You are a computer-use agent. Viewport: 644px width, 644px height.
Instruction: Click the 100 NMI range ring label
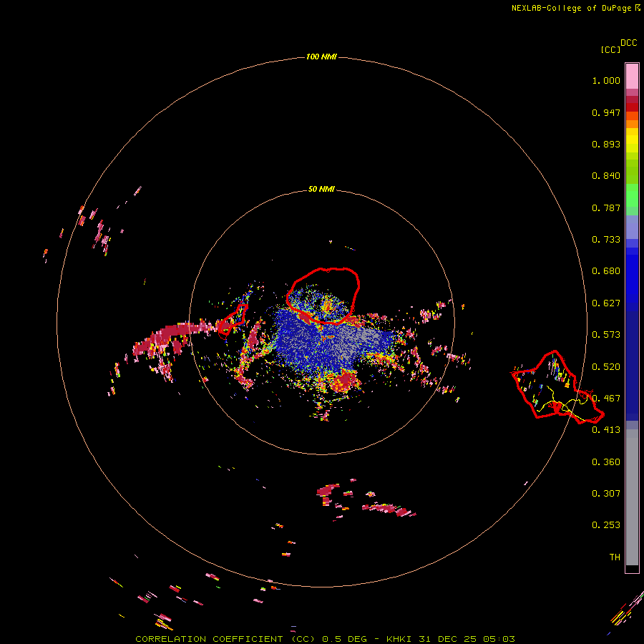(321, 57)
